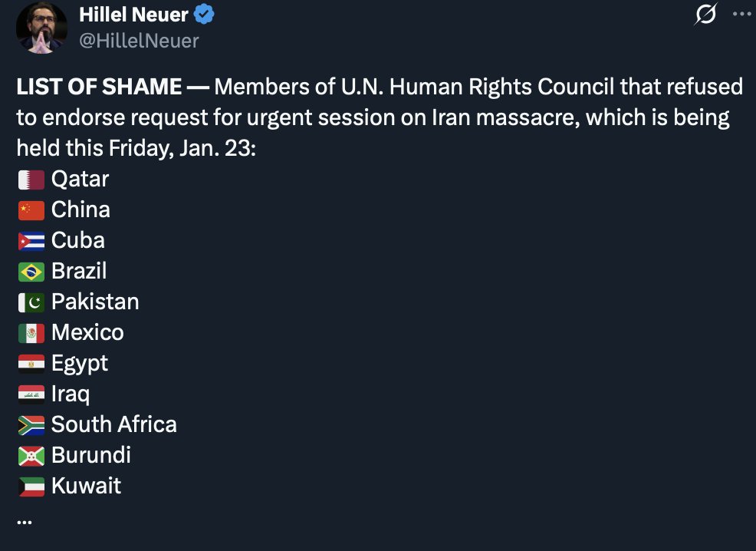Click the @HillelNeuer handle
Screen dimensions: 756x551
(139, 41)
